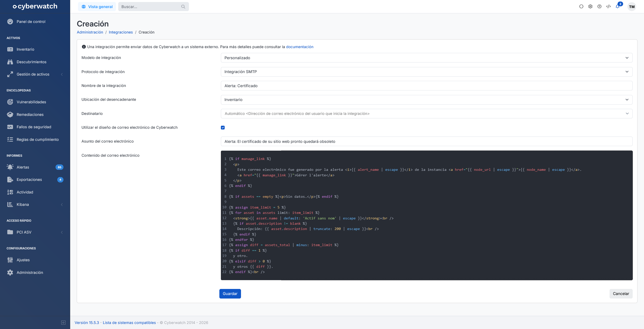The image size is (644, 329).
Task: Open the Protocolo de integración dropdown
Action: (426, 72)
